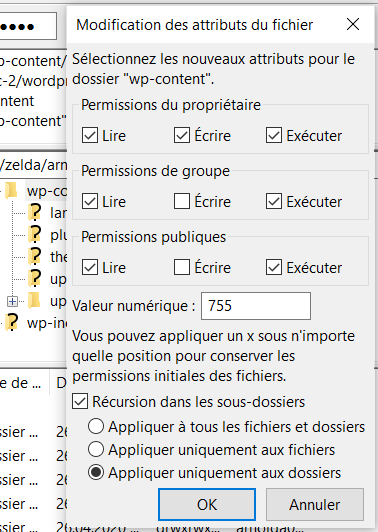Select Appliquer uniquement aux dossiers

tap(96, 472)
